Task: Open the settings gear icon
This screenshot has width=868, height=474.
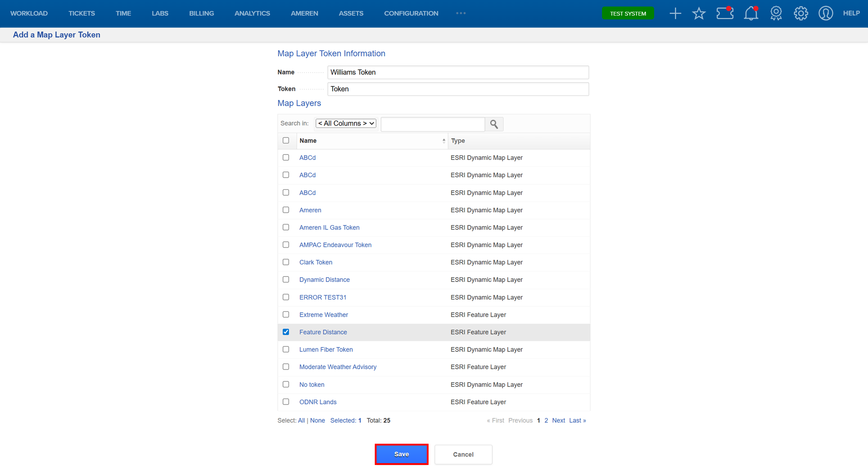Action: click(x=801, y=14)
